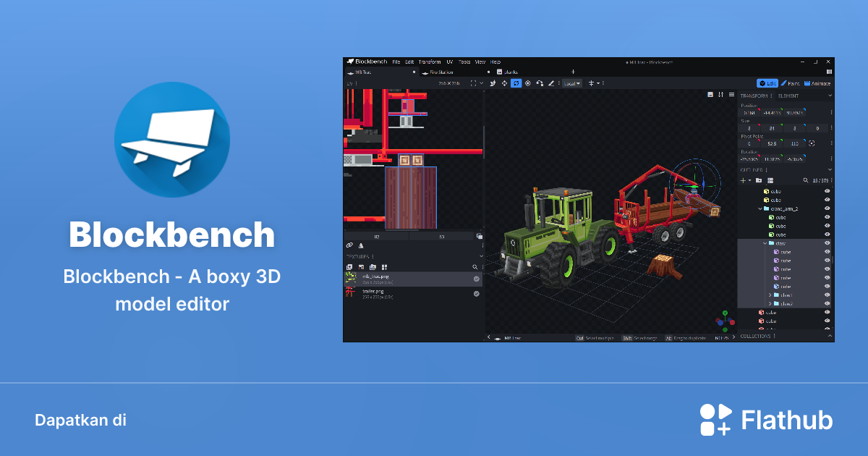Select the mb_trac.png texture thumbnail

pyautogui.click(x=352, y=278)
